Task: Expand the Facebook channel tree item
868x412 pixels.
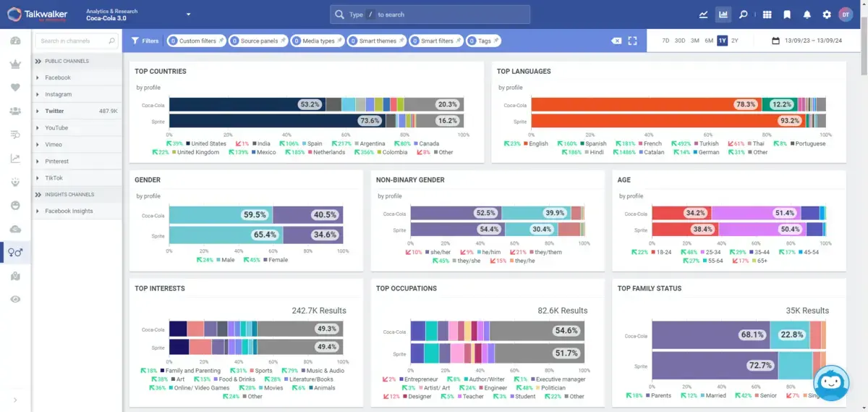Action: coord(38,77)
